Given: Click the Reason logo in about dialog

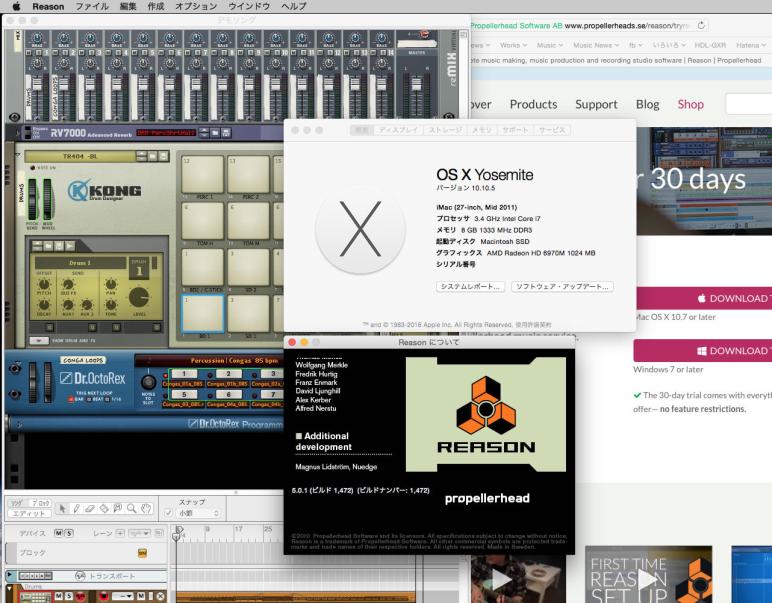Looking at the screenshot, I should (486, 414).
